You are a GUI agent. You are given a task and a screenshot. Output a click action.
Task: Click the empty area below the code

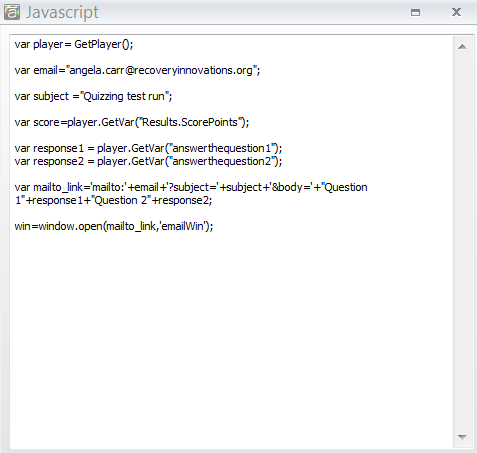[x=230, y=333]
